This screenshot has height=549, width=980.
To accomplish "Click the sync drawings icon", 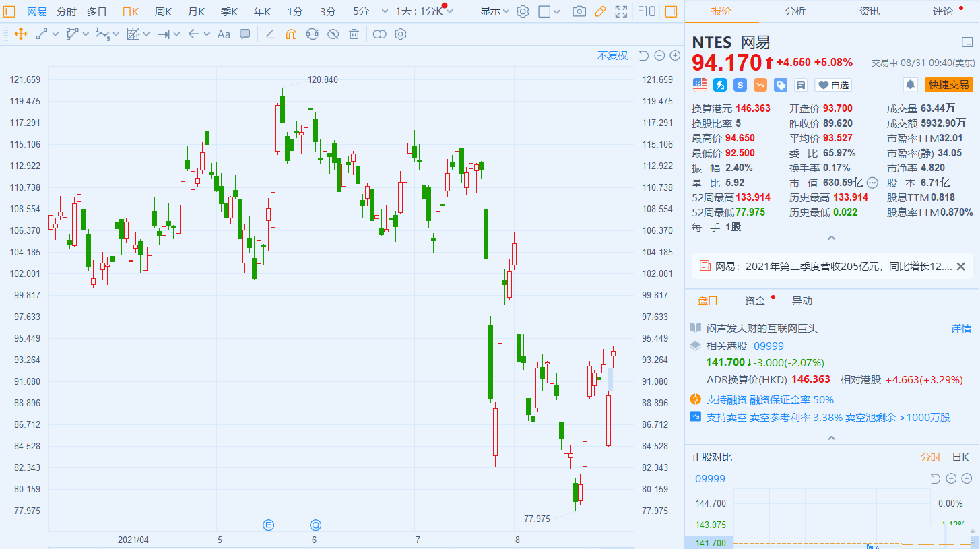I will tap(312, 34).
